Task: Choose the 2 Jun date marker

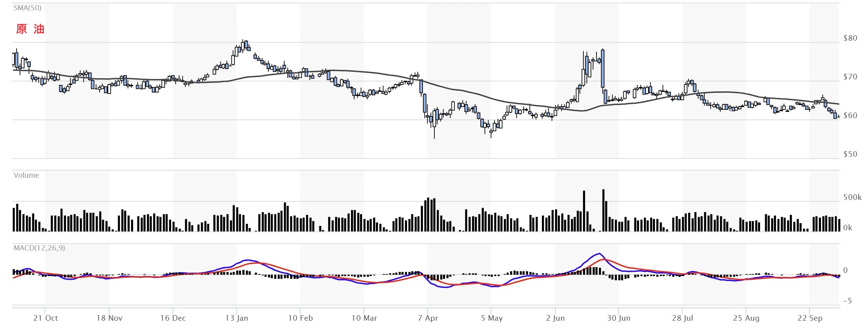Action: pos(555,318)
